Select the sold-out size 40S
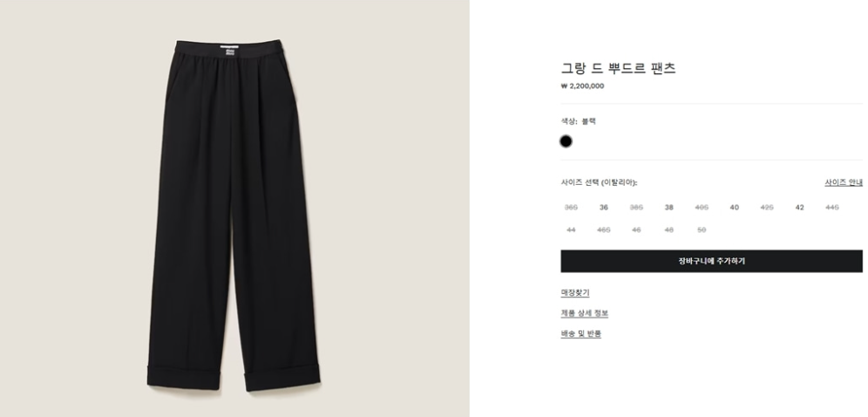868x417 pixels. coord(702,208)
